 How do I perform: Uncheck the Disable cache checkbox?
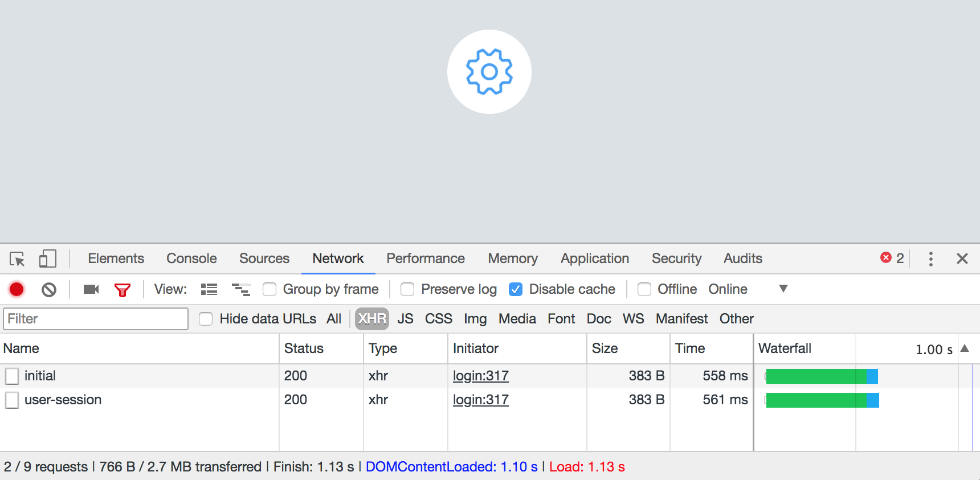point(516,290)
